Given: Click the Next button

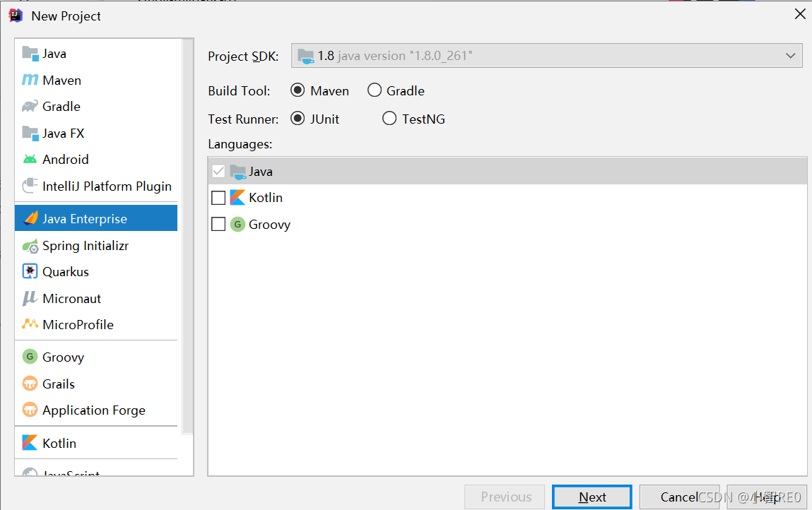Looking at the screenshot, I should [592, 497].
